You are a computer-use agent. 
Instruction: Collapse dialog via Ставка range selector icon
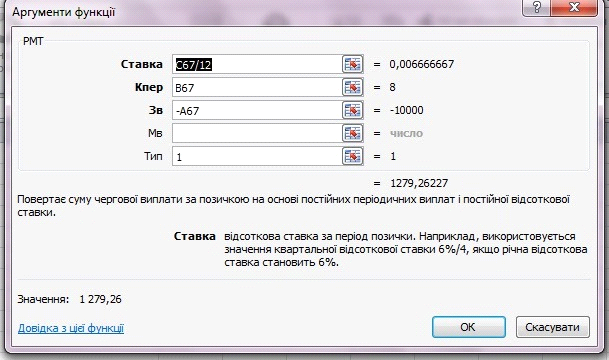[353, 64]
